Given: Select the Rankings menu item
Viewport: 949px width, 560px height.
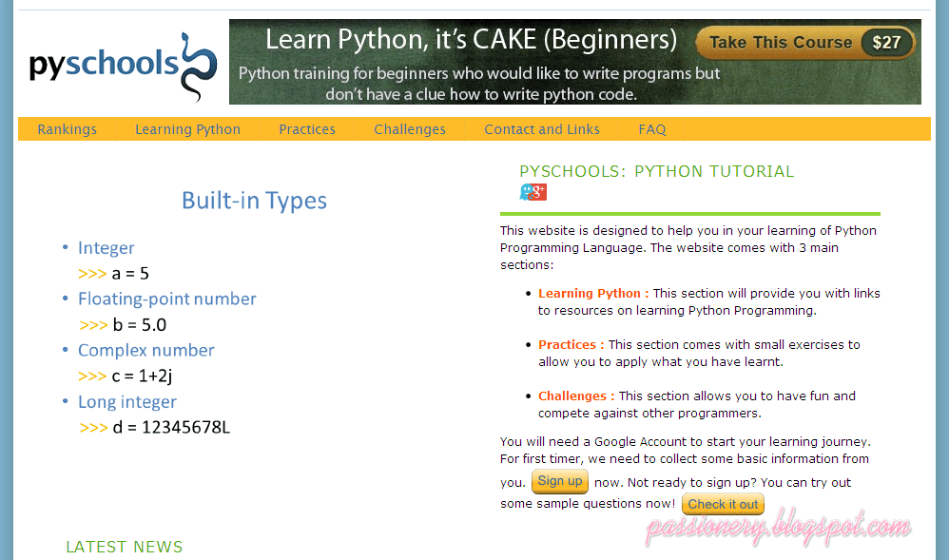Looking at the screenshot, I should pyautogui.click(x=67, y=128).
